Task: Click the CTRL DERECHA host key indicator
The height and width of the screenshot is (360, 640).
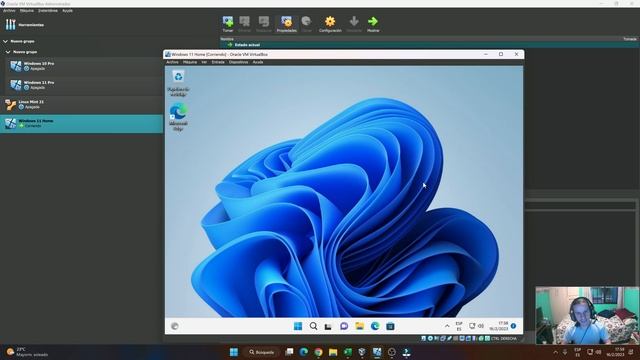Action: [x=504, y=339]
